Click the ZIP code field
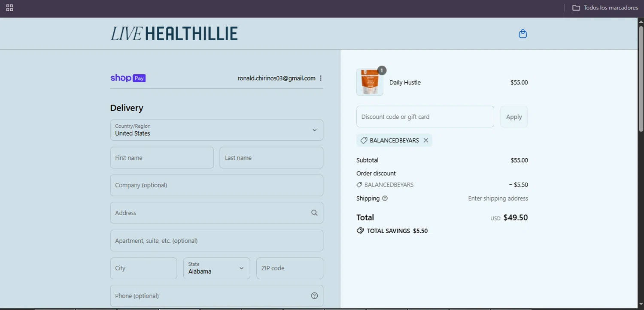The height and width of the screenshot is (310, 644). click(290, 268)
